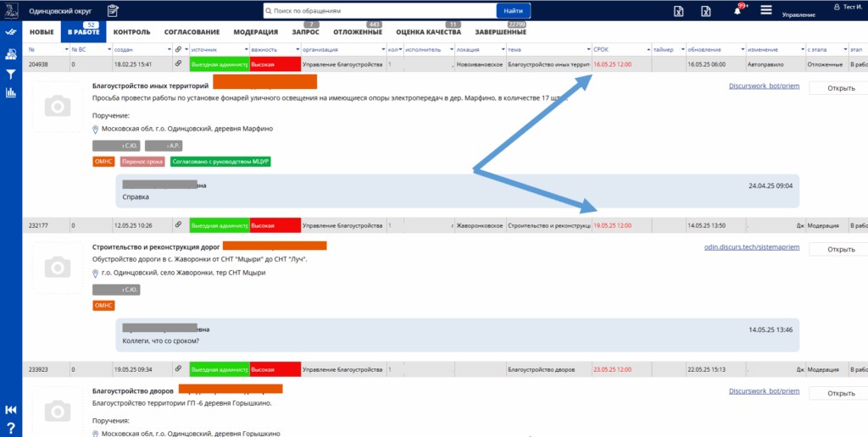Click the Перенос срока tag

(x=142, y=162)
